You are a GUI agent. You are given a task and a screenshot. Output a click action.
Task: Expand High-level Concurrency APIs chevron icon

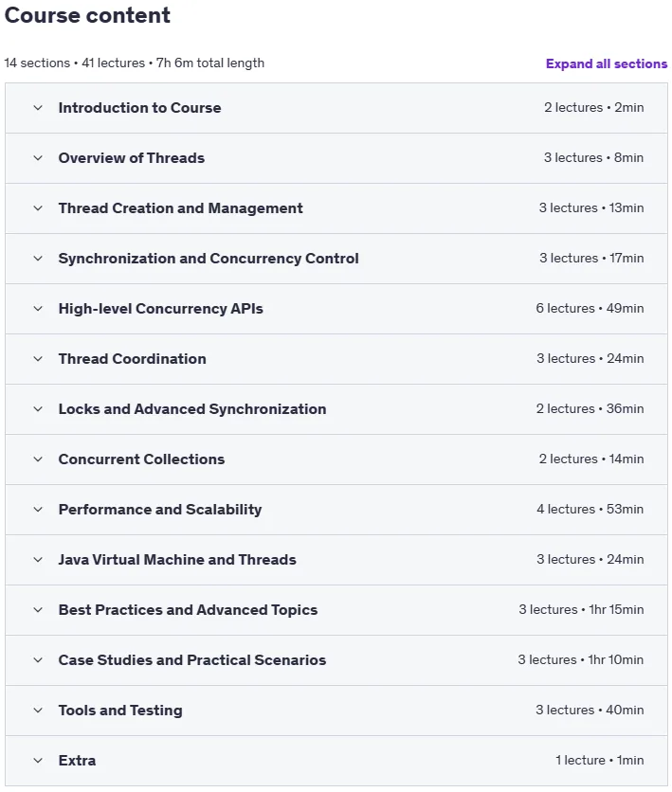coord(38,309)
